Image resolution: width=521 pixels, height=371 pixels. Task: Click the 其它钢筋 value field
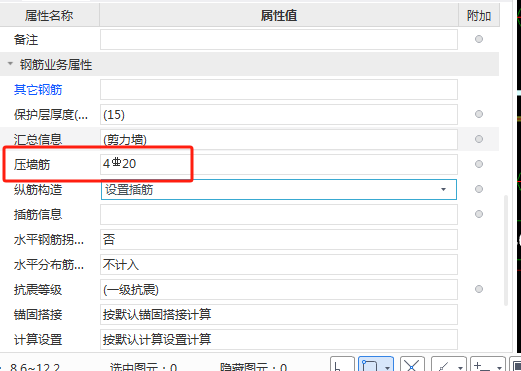coord(279,89)
